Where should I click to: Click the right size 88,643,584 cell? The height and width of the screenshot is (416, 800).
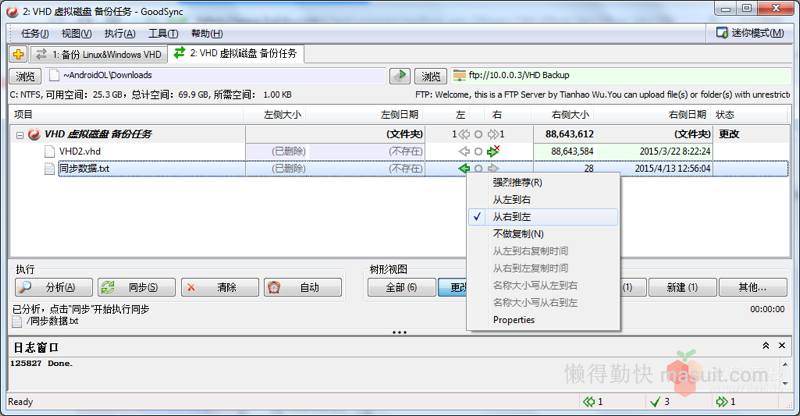tap(564, 152)
